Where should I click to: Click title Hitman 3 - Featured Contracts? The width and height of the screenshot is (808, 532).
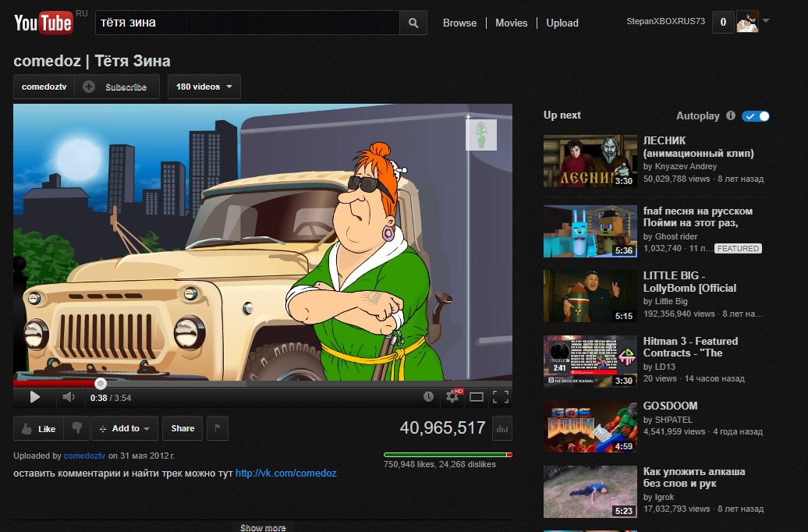tap(690, 347)
